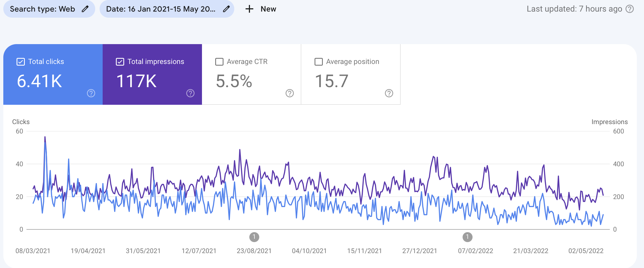Image resolution: width=644 pixels, height=268 pixels.
Task: Open help icon in Average CTR card
Action: tap(290, 93)
